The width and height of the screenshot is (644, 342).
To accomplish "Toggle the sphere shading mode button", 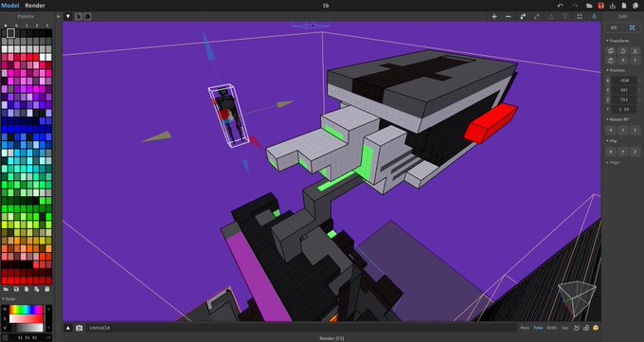I will click(87, 16).
